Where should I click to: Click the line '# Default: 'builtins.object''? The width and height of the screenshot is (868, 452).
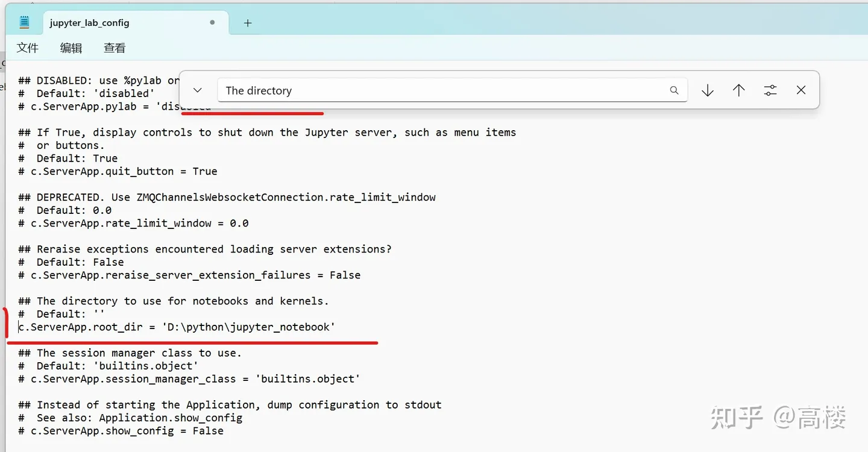coord(108,366)
